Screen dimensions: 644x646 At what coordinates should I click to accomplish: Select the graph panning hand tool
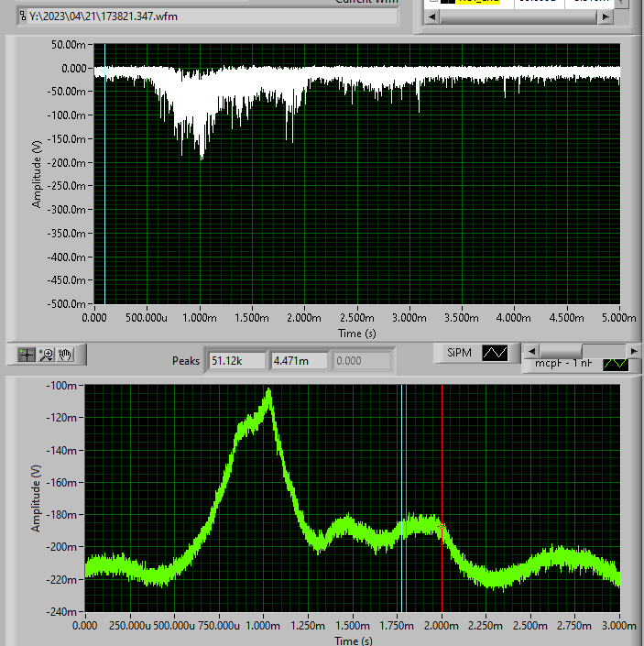(65, 355)
